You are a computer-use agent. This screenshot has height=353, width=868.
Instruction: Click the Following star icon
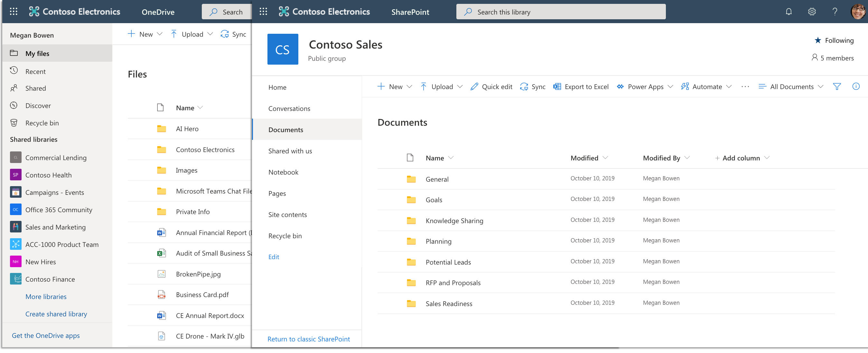(817, 41)
